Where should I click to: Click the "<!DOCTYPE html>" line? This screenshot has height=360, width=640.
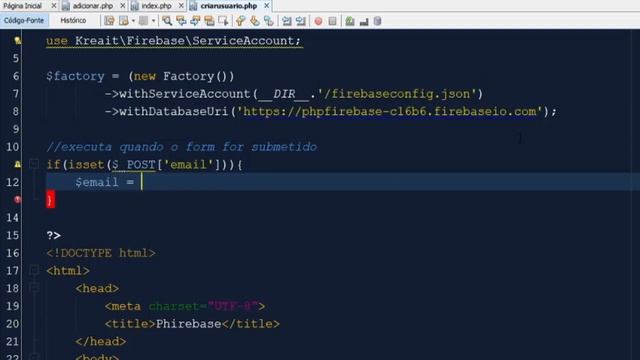[101, 253]
